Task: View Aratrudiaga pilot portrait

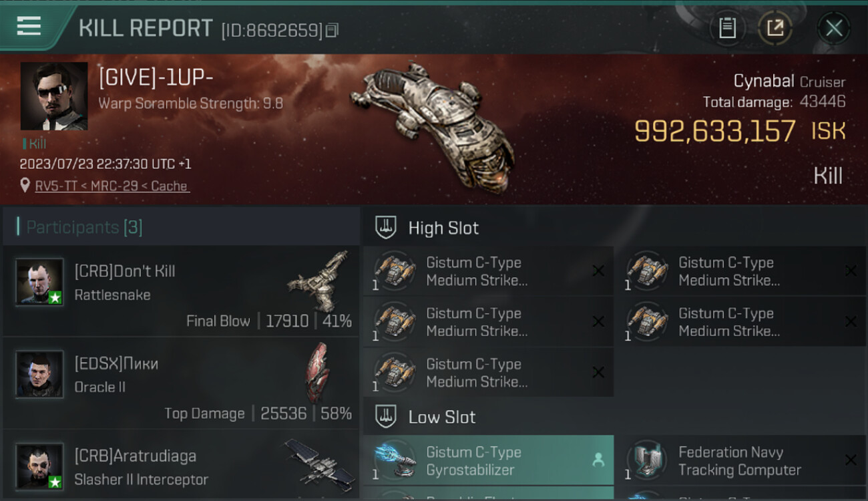Action: point(40,466)
